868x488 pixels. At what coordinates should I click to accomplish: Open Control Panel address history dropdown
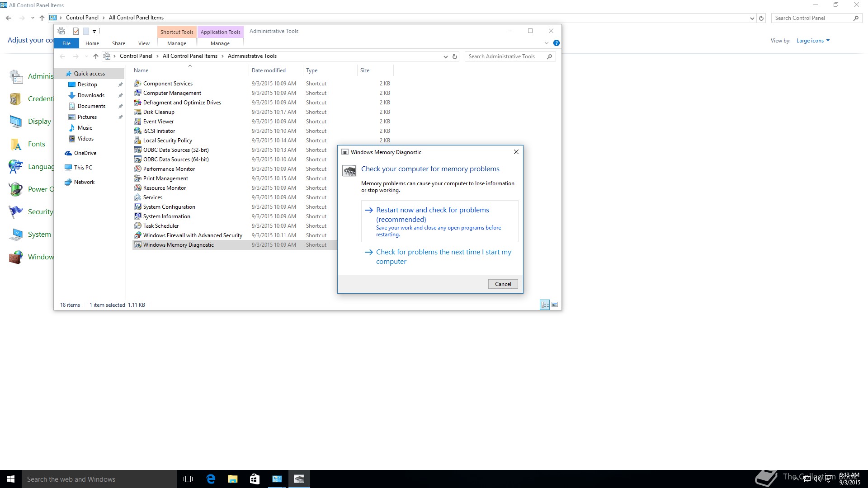coord(752,19)
